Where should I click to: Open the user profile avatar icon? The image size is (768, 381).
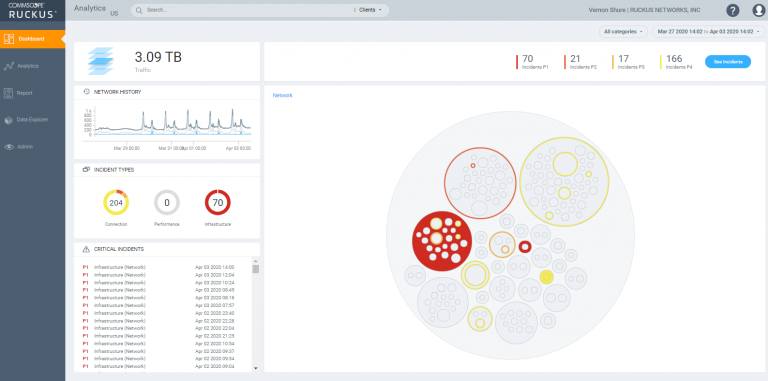[759, 10]
